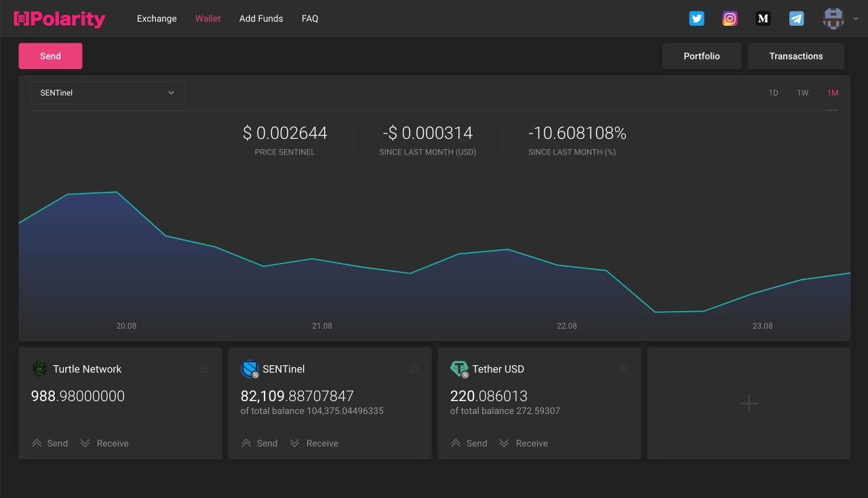Click the Tether USD coin icon

[459, 369]
